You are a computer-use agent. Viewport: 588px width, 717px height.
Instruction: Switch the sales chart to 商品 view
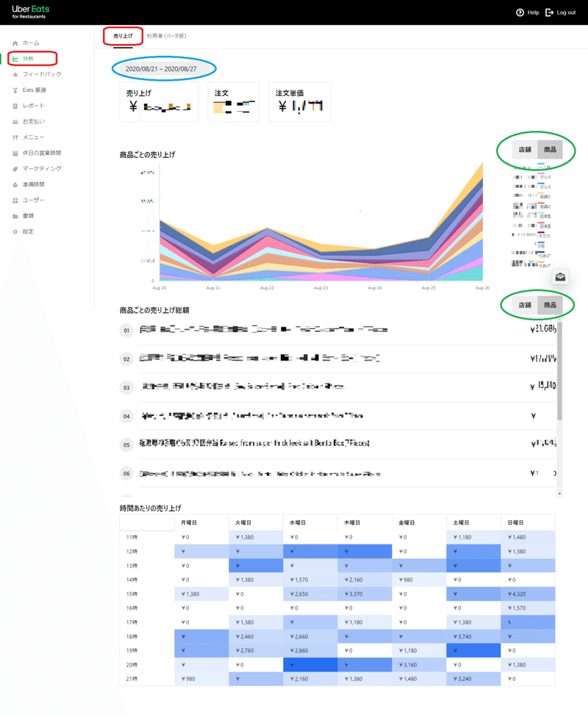(x=550, y=150)
